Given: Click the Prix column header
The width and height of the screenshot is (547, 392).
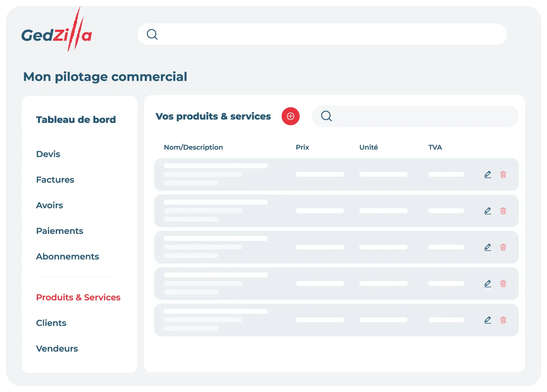Looking at the screenshot, I should coord(302,147).
